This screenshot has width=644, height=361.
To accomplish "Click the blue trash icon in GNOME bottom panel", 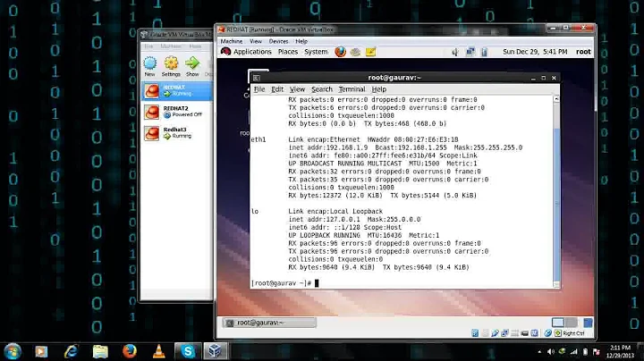I will click(588, 323).
